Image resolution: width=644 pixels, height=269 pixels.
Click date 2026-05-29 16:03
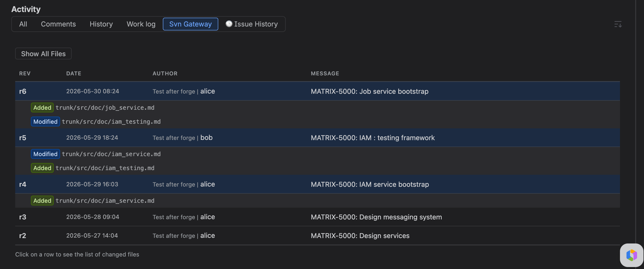coord(92,184)
